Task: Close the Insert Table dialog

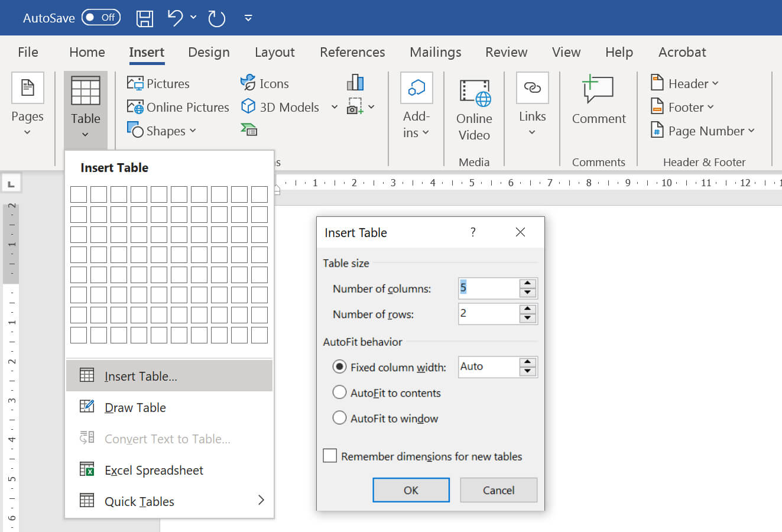Action: [x=520, y=232]
